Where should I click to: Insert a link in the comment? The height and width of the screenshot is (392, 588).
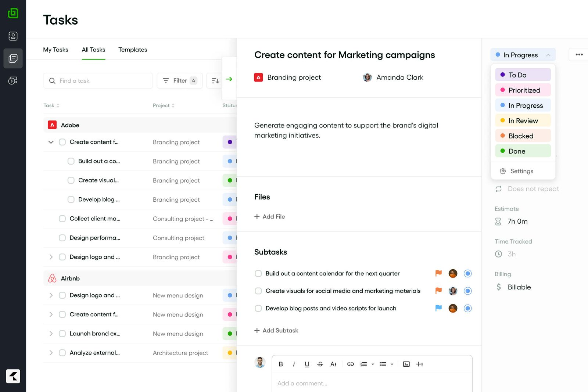coord(351,364)
